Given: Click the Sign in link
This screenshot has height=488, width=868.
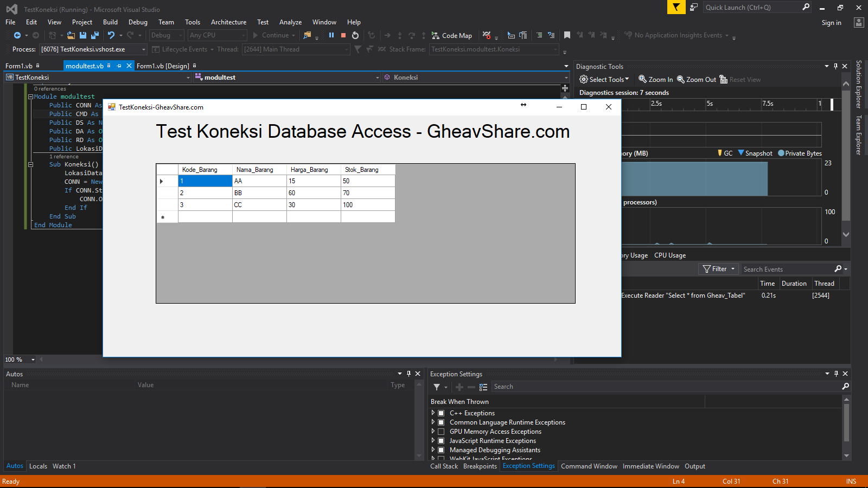Looking at the screenshot, I should coord(831,22).
